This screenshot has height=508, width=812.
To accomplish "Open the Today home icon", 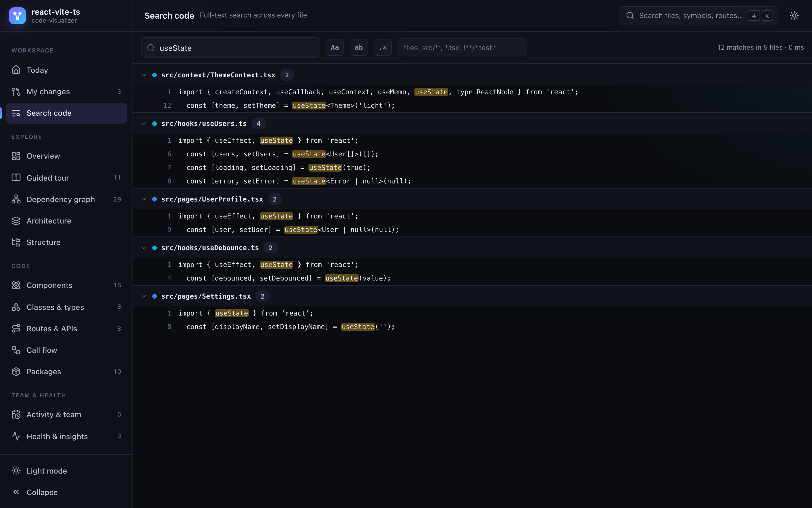I will click(16, 70).
